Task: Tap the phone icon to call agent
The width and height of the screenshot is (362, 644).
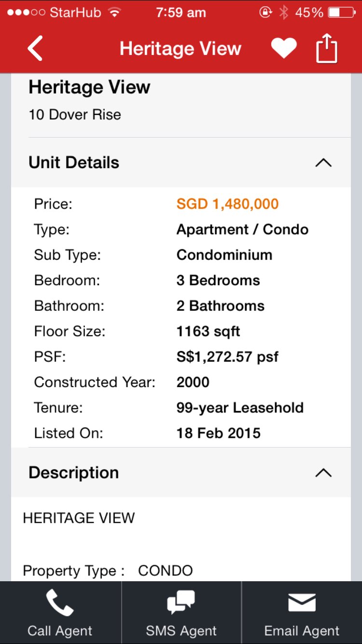Action: coord(60,603)
